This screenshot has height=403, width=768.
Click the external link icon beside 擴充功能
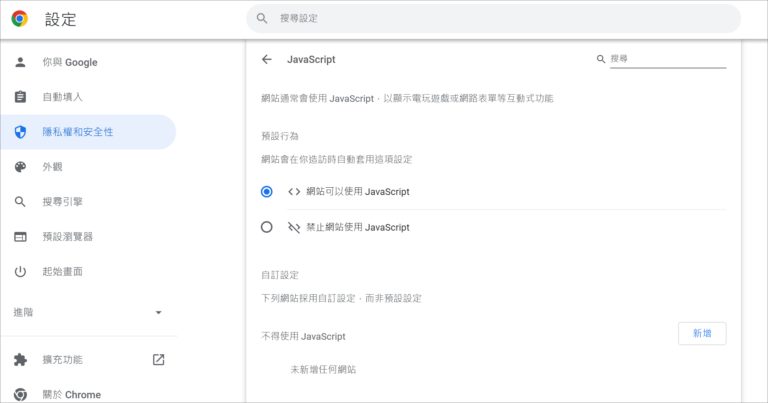[x=158, y=359]
